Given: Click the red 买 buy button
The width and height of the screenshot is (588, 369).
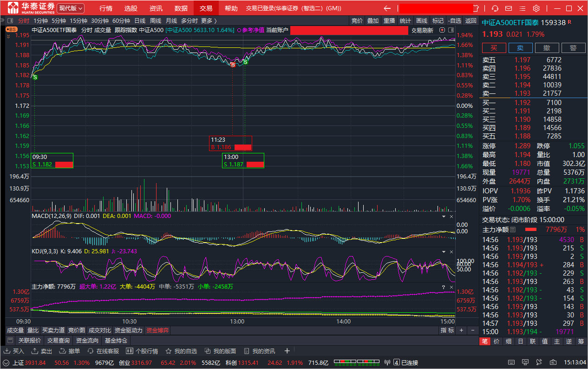Looking at the screenshot, I should (494, 48).
